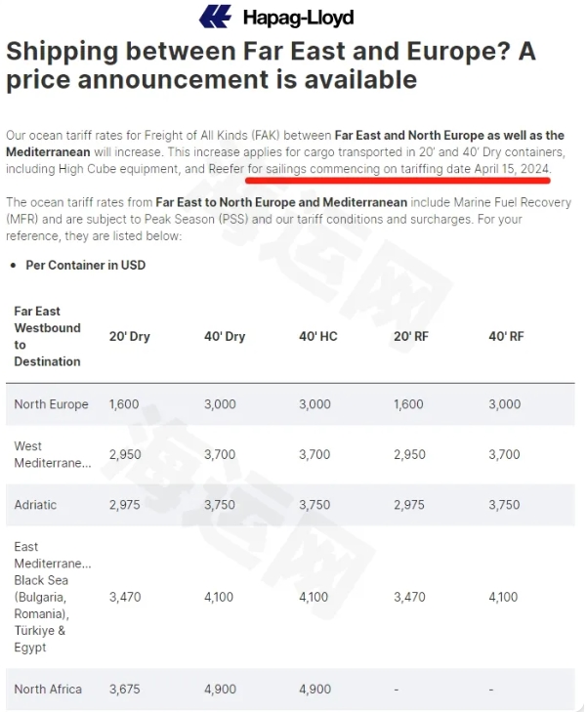Click the truncated West Mediterranean row label
The width and height of the screenshot is (588, 712).
53,454
